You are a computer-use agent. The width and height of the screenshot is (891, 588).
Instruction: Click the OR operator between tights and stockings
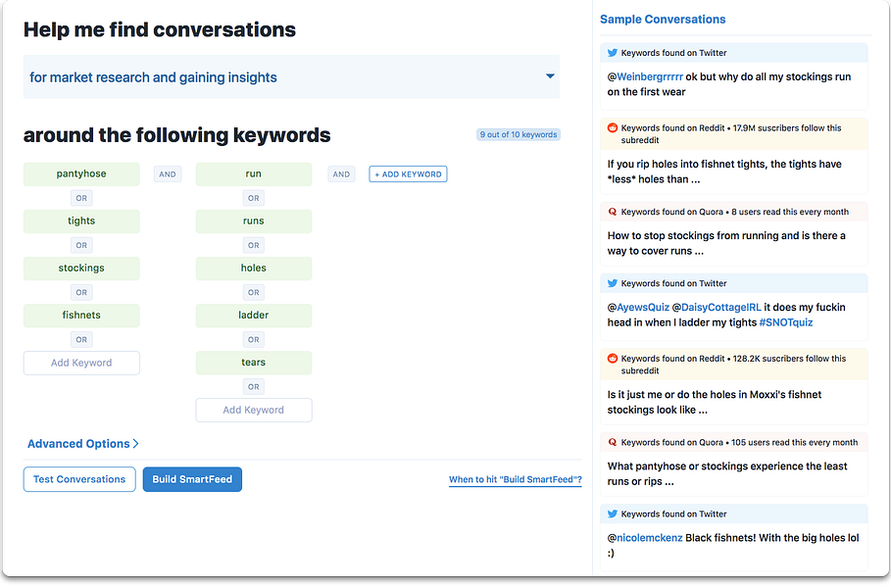(x=81, y=245)
